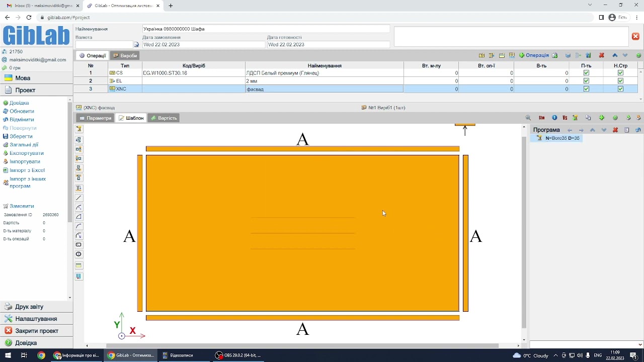Select the rectangle cutout tool in vertical toolbar
644x362 pixels.
[x=79, y=245]
